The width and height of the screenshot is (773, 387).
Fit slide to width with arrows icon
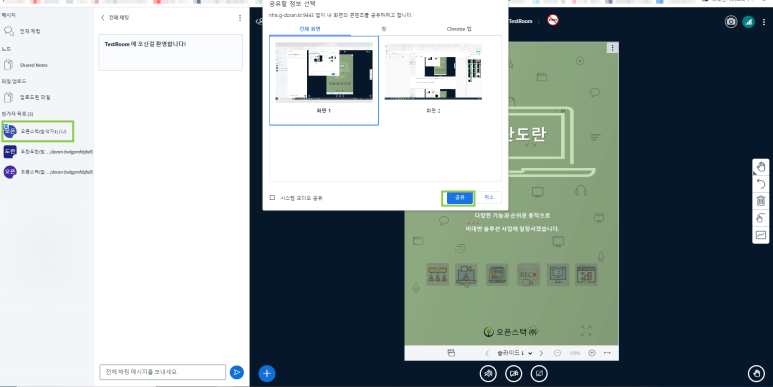[607, 353]
